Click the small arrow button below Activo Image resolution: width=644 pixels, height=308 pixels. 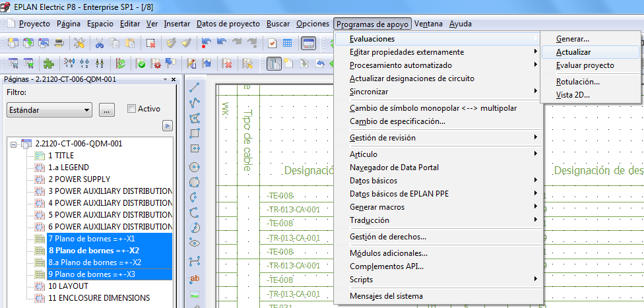coord(168,126)
